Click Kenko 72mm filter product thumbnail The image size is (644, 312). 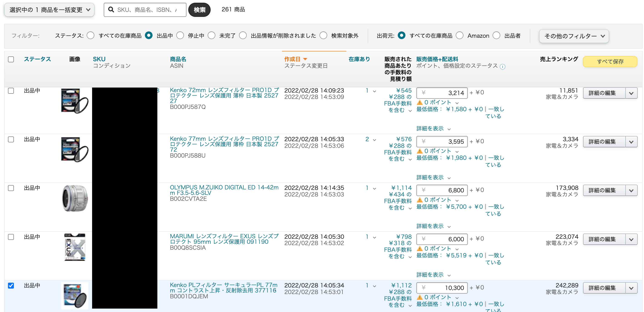pos(75,101)
